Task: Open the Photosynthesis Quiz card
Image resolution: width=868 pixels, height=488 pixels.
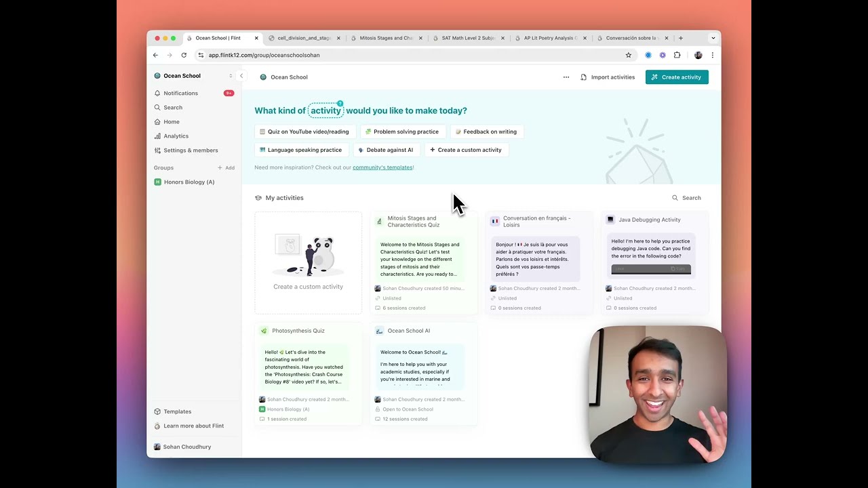Action: 308,373
